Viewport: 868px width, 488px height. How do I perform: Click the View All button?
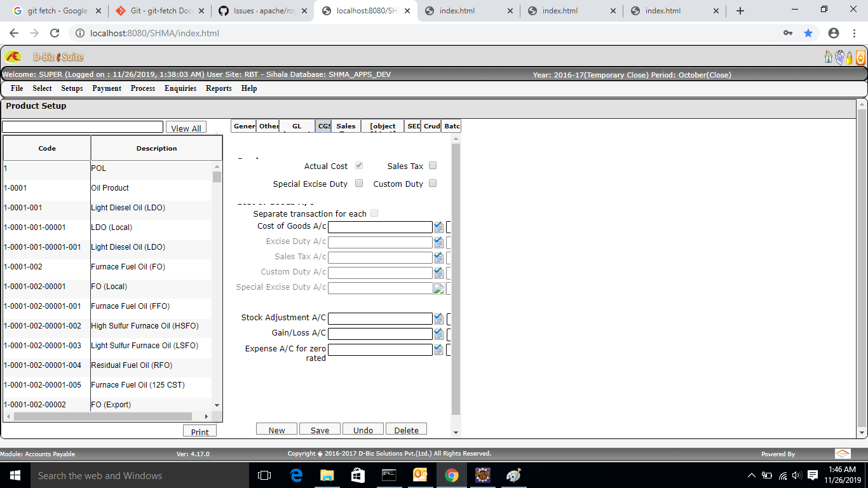(186, 128)
